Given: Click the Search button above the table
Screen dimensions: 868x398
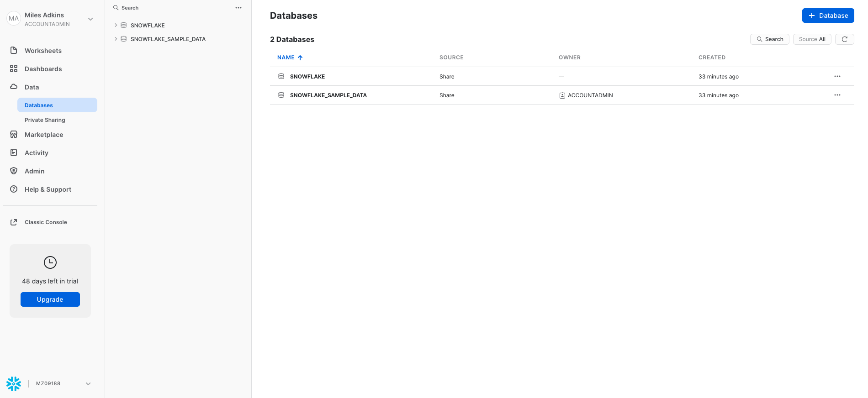Looking at the screenshot, I should 769,39.
